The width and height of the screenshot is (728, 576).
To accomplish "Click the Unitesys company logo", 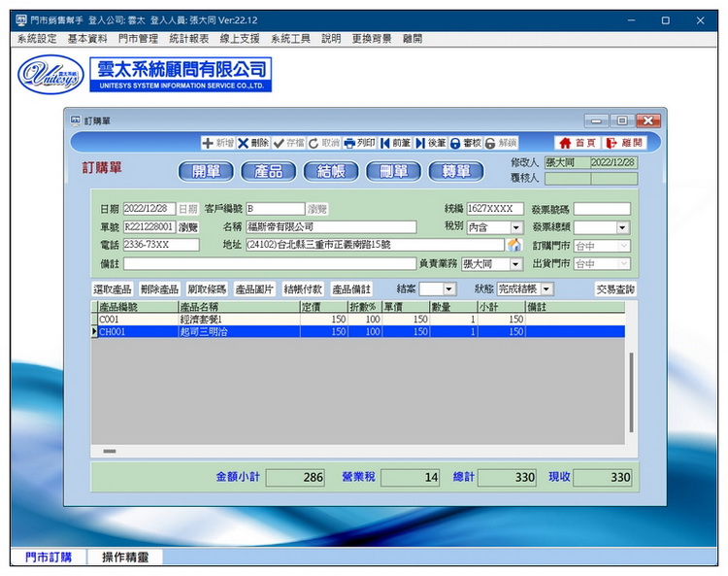I will (50, 75).
